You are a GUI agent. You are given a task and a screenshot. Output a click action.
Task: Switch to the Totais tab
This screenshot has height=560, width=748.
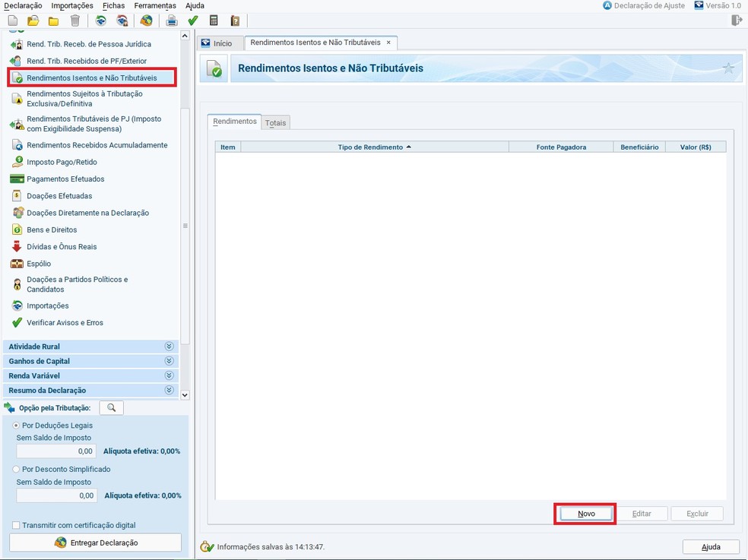coord(276,122)
